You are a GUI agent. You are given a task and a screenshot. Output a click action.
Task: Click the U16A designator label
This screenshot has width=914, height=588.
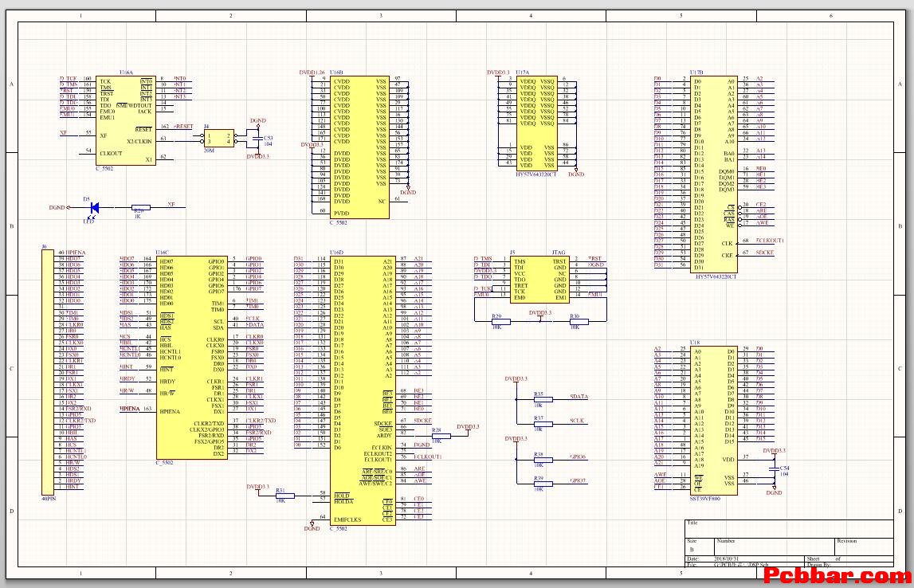[126, 73]
